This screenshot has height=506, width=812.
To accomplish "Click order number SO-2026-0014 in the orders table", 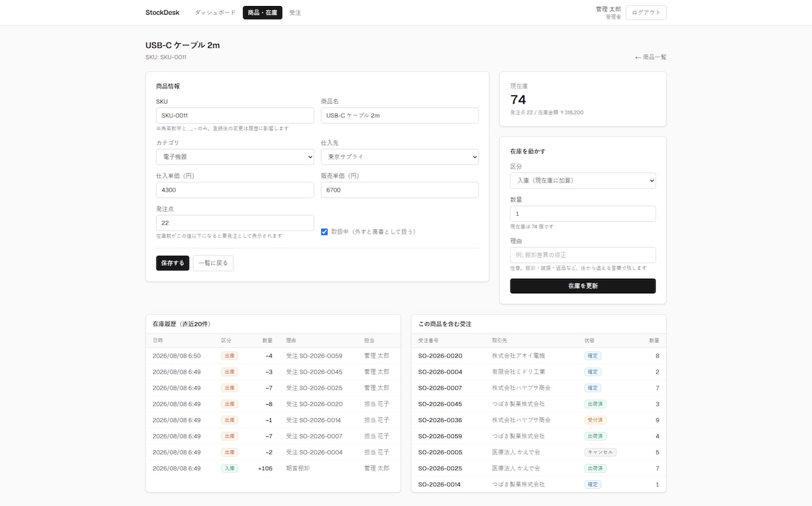I will click(440, 484).
